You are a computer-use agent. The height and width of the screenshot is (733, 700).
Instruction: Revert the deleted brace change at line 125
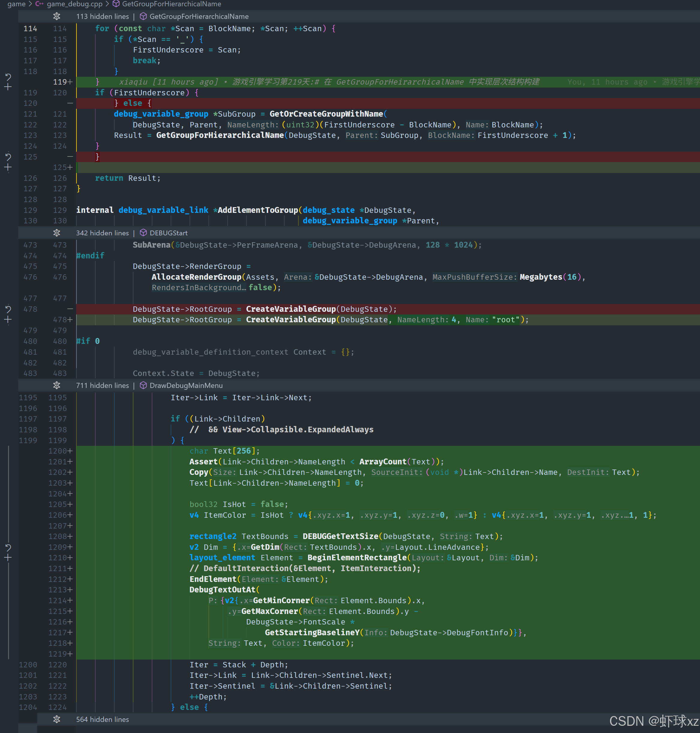pyautogui.click(x=8, y=157)
